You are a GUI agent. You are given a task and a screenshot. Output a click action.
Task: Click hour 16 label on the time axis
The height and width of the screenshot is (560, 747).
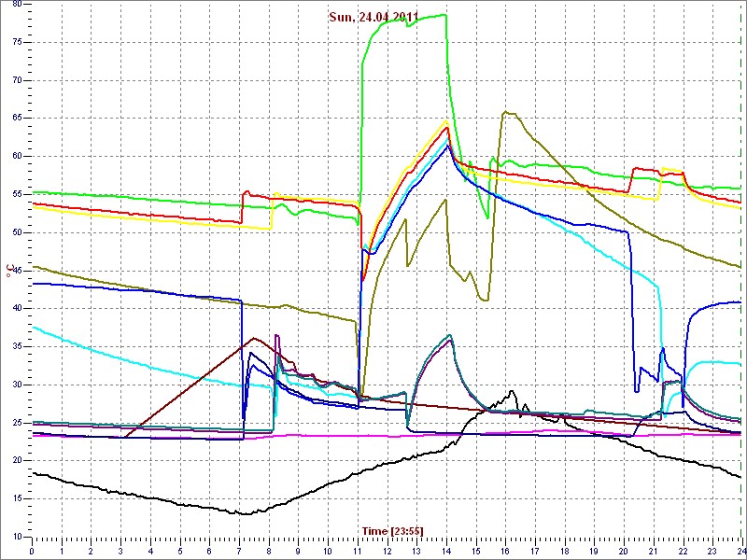505,552
